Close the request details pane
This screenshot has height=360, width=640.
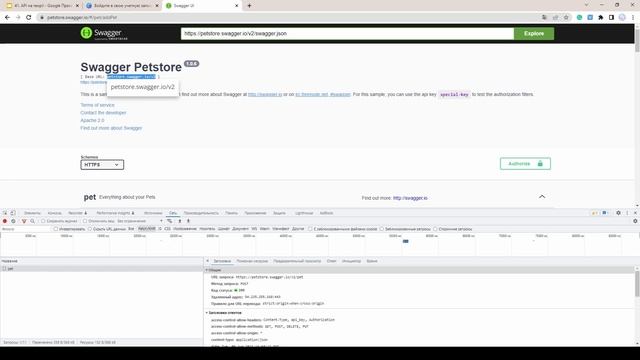(x=207, y=261)
